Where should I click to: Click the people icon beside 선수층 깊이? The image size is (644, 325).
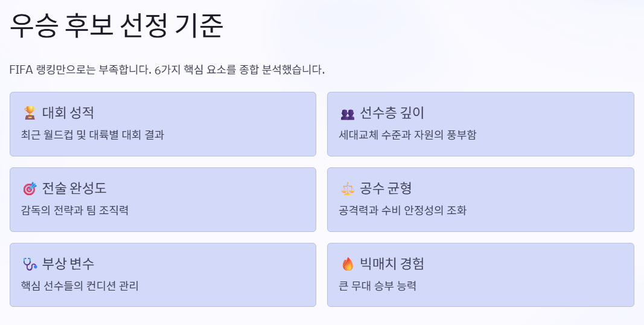click(x=348, y=114)
